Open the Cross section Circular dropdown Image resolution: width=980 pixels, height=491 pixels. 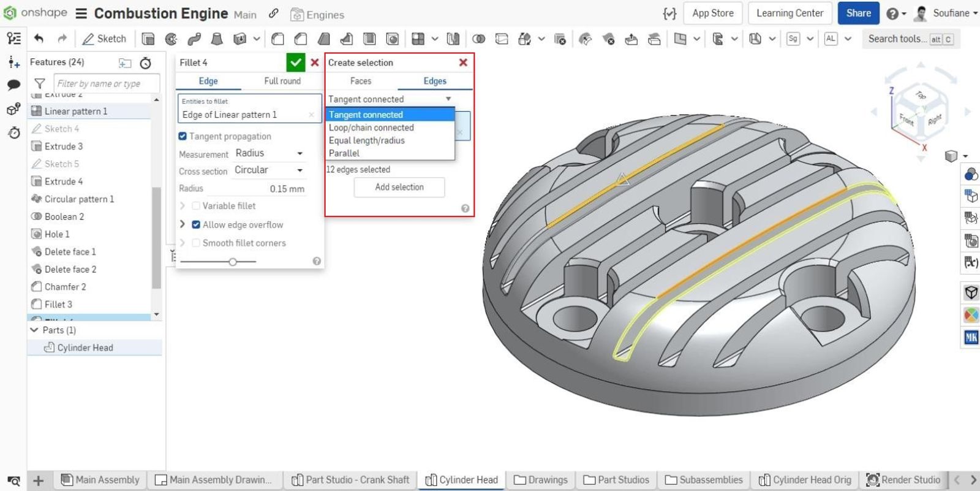click(269, 170)
